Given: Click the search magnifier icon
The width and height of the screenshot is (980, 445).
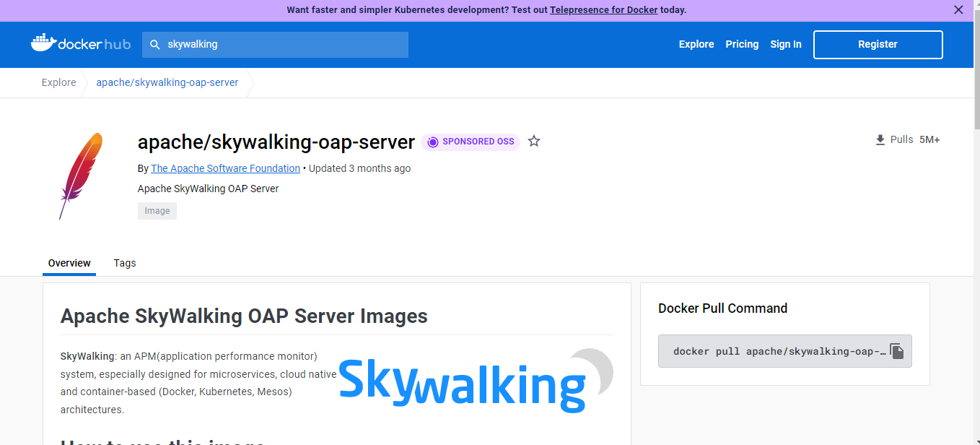Looking at the screenshot, I should click(154, 45).
